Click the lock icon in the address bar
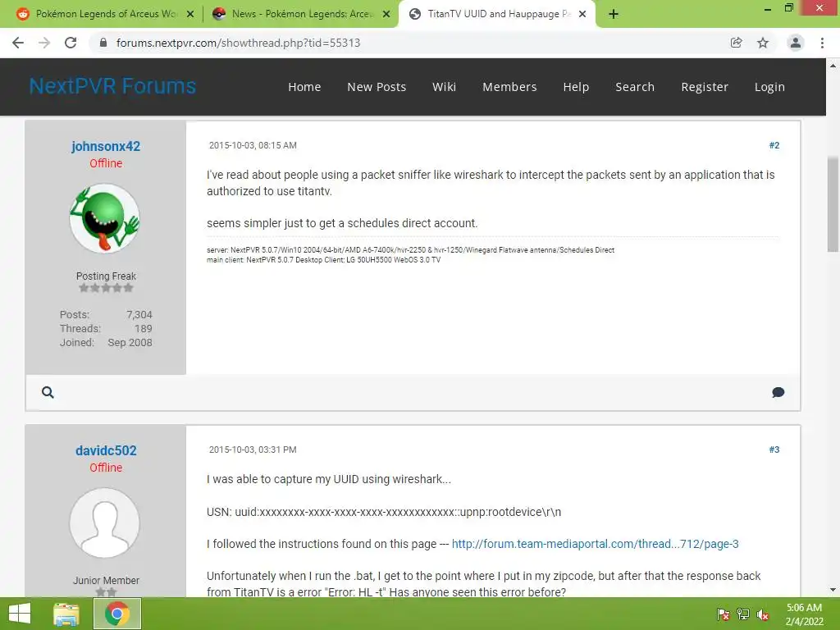The width and height of the screenshot is (840, 630). pyautogui.click(x=103, y=43)
